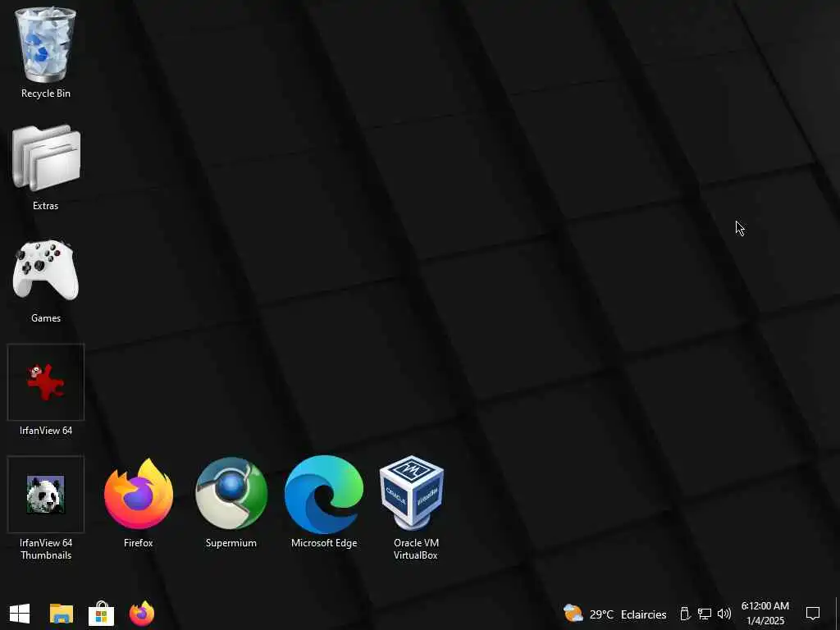The height and width of the screenshot is (630, 840).
Task: Launch Firefox from the taskbar
Action: [x=142, y=614]
